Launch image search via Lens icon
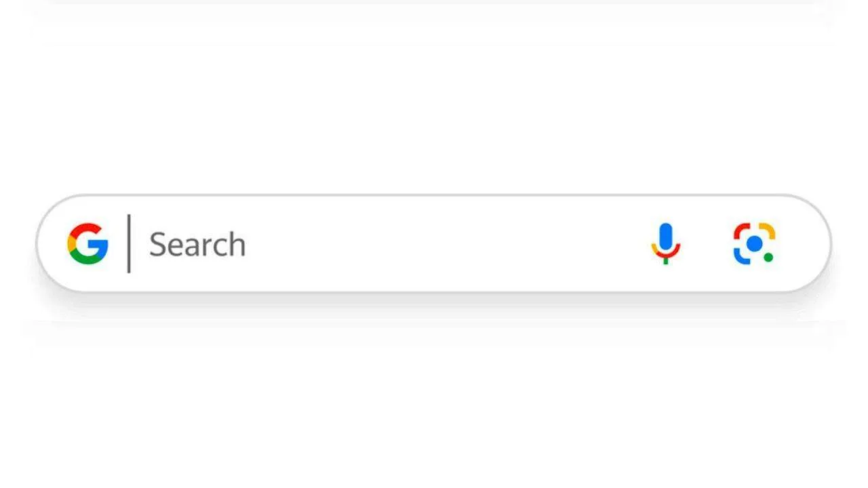868x488 pixels. pos(754,243)
